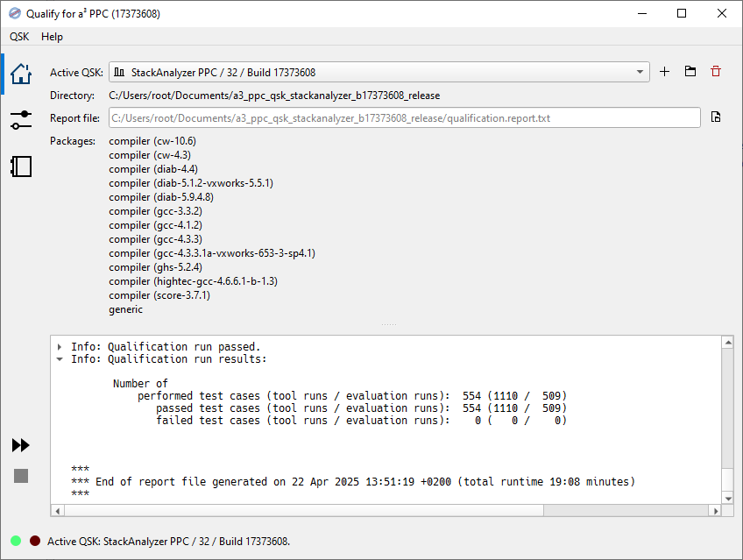Click the Directory path text
The height and width of the screenshot is (560, 743).
[274, 96]
